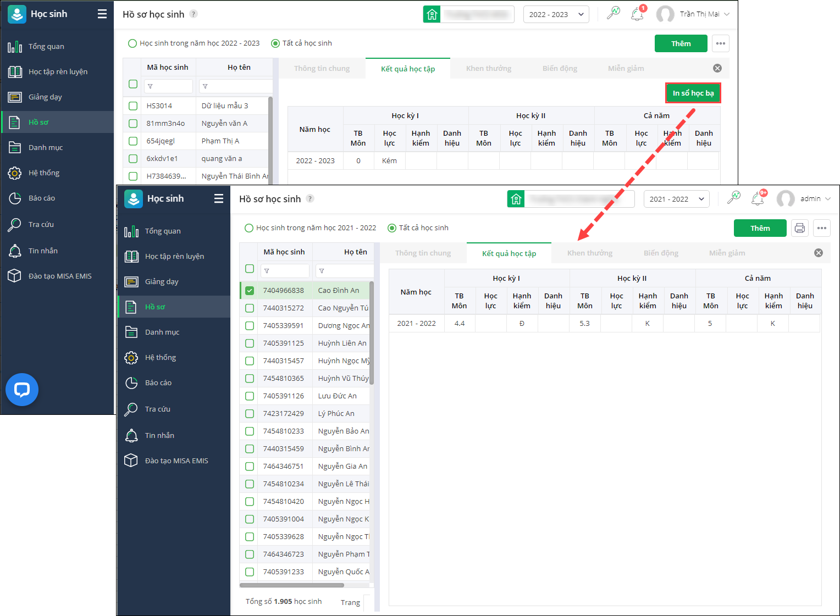Click the Hồ sơ item in admin window sidebar

[x=174, y=307]
